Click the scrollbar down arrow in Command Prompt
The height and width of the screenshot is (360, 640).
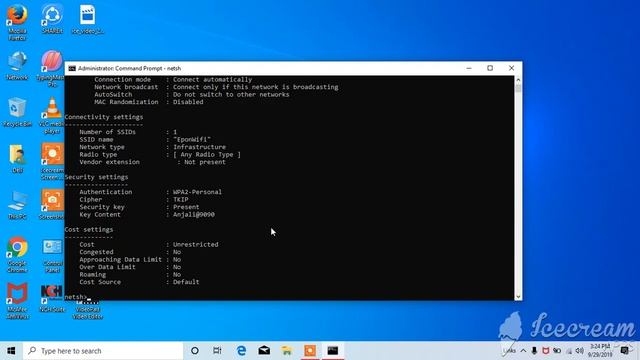[x=518, y=297]
